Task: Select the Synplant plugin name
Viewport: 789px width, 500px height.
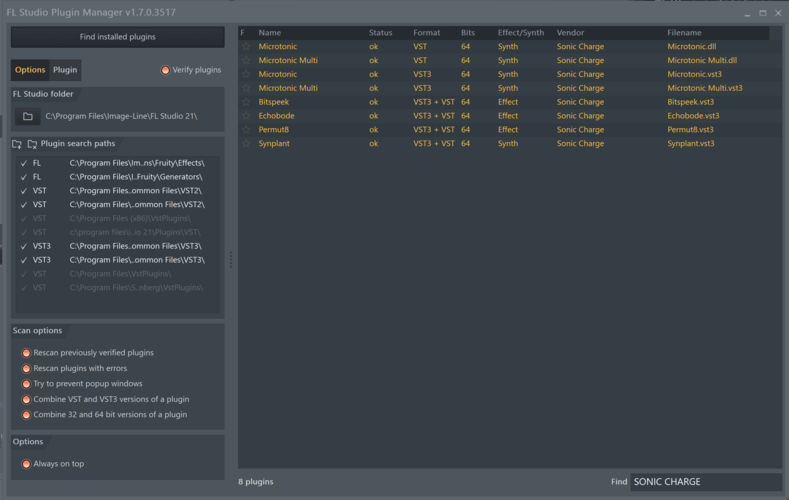Action: pos(274,143)
